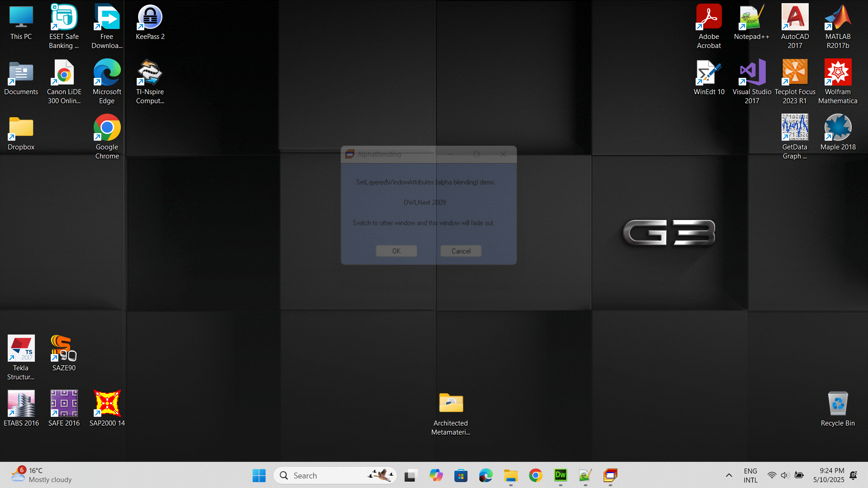Select the Architected Metamaterials folder

pos(450,413)
